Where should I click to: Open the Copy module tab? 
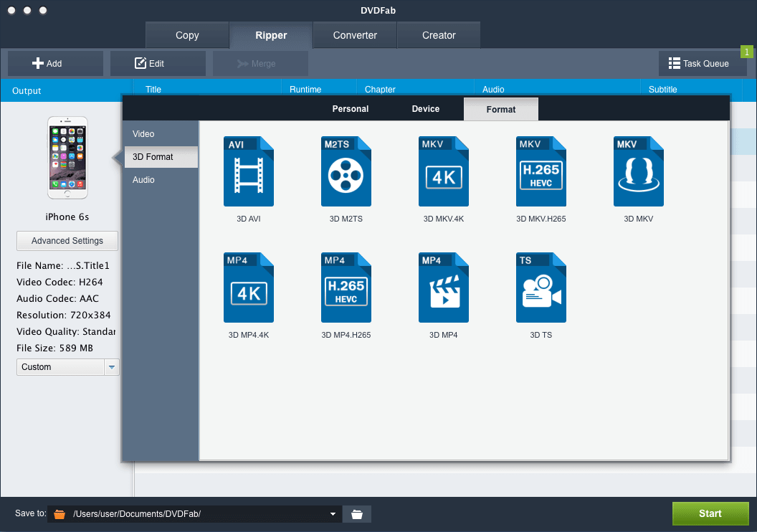187,35
